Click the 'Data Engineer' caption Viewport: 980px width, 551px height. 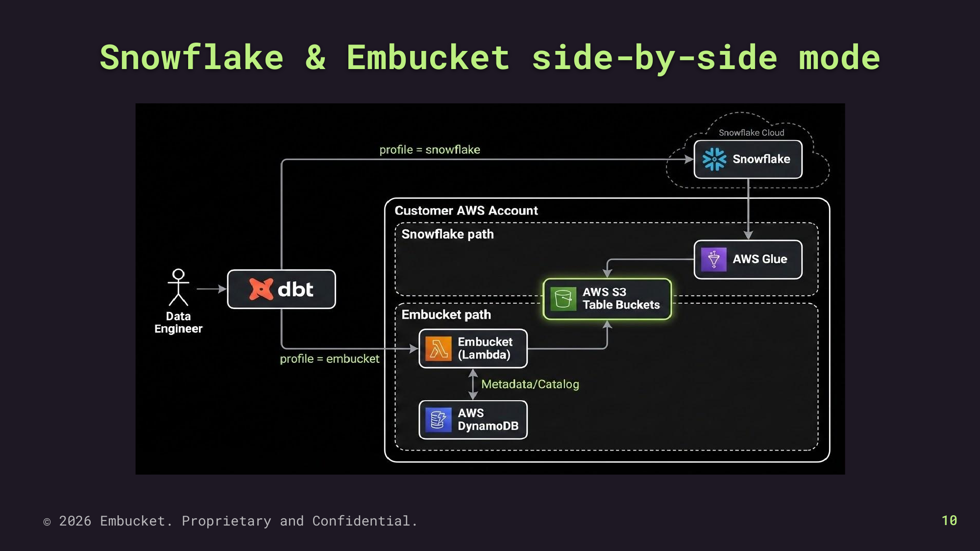click(x=178, y=322)
